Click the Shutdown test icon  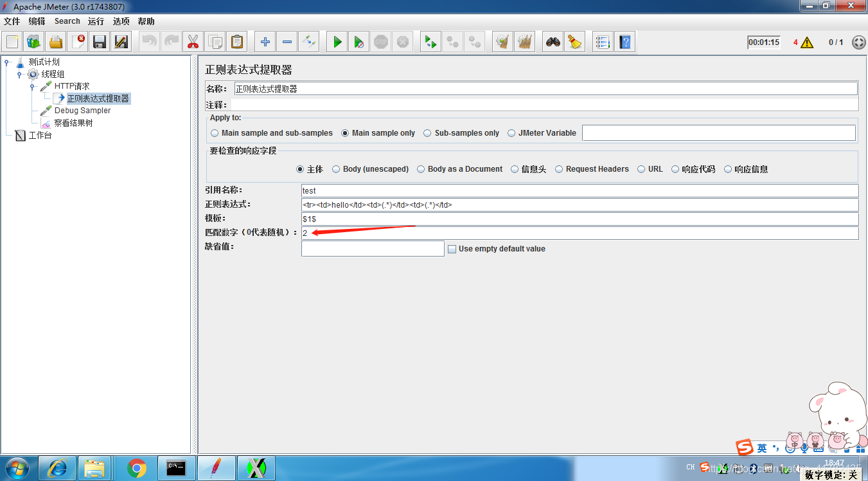pos(403,42)
